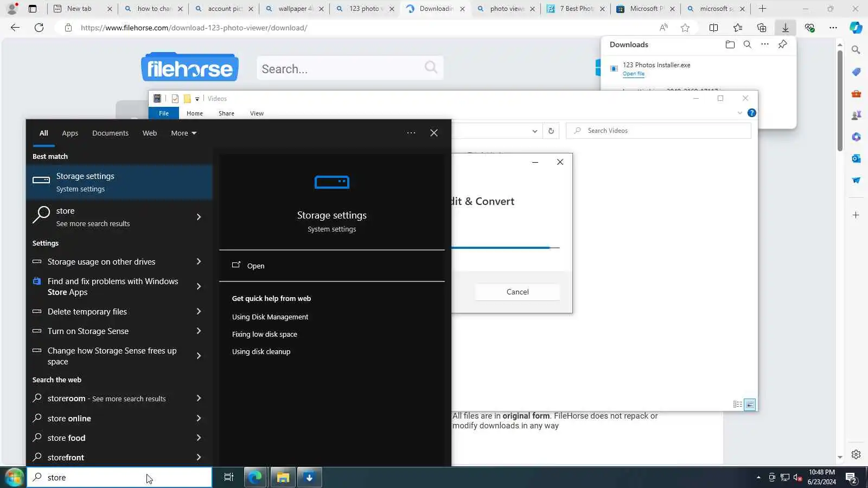Open Browser essentials in Edge toolbar

(x=809, y=28)
